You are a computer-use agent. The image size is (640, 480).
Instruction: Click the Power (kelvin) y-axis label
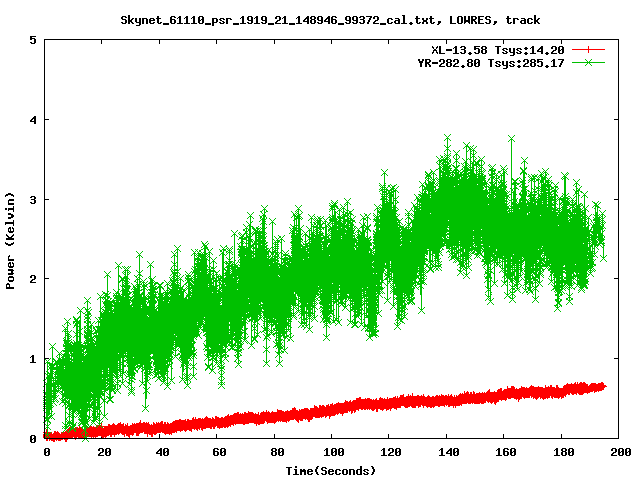click(11, 240)
